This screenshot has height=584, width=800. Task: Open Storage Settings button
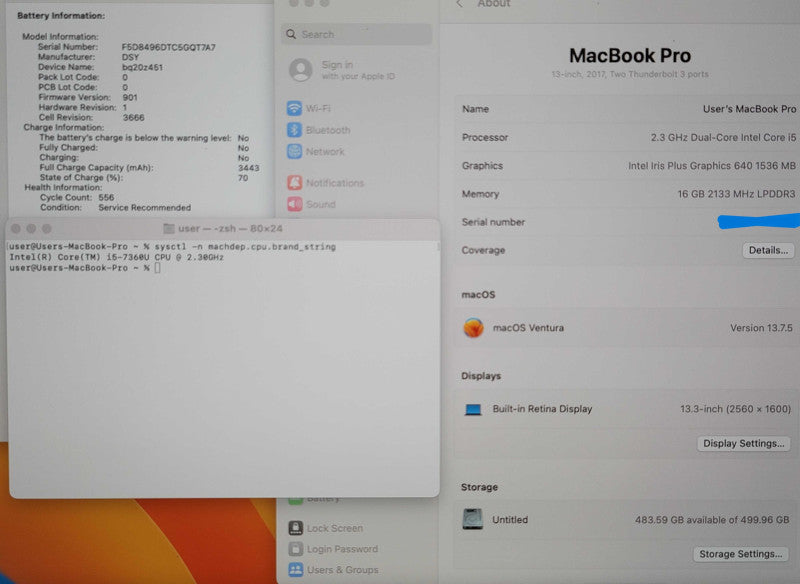click(740, 554)
